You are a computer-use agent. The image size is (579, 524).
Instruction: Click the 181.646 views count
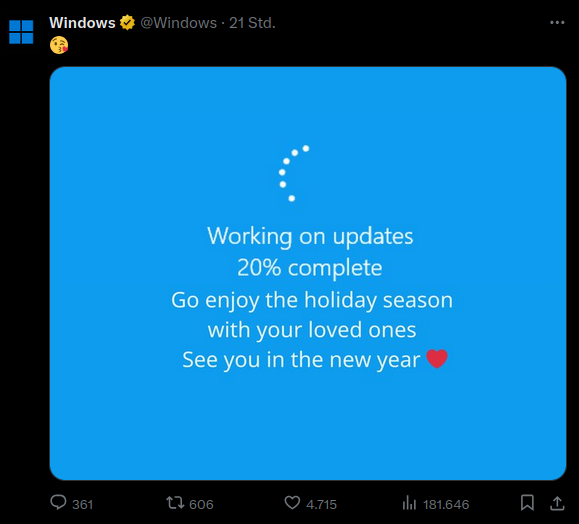(x=446, y=504)
